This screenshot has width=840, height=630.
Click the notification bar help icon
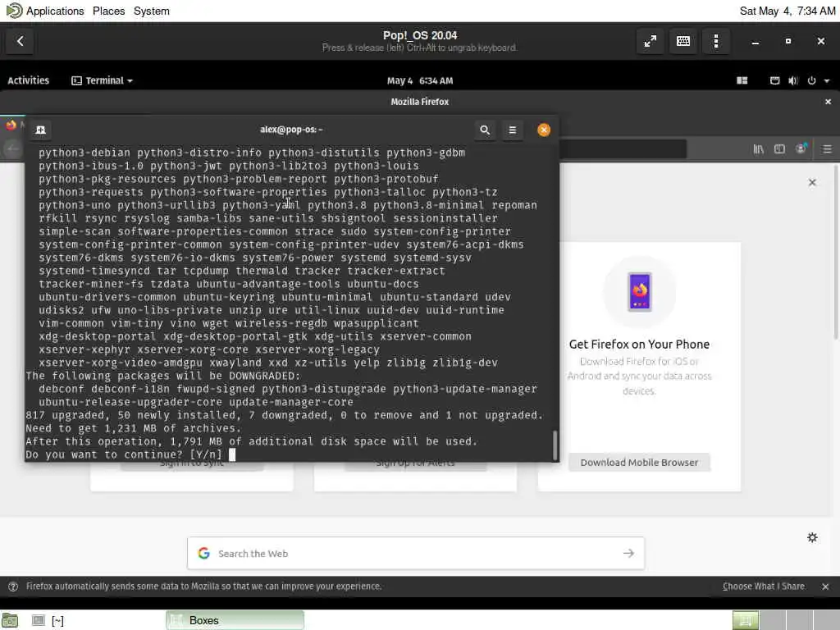tap(13, 587)
